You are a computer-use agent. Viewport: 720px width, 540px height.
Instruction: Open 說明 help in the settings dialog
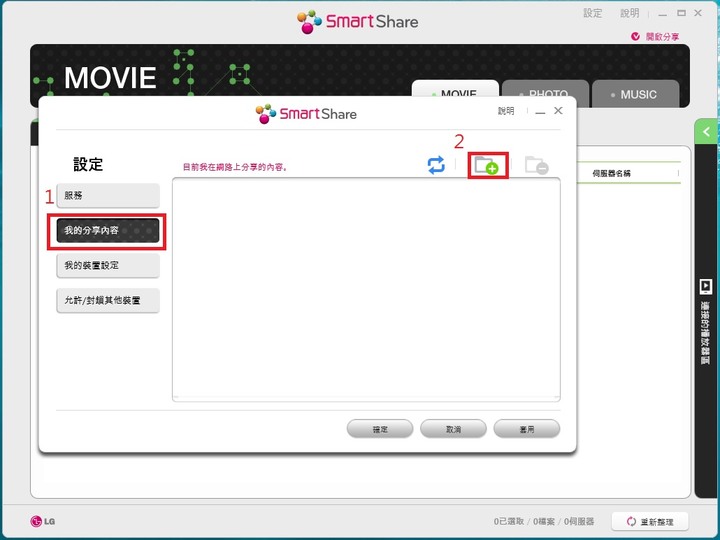coord(506,111)
